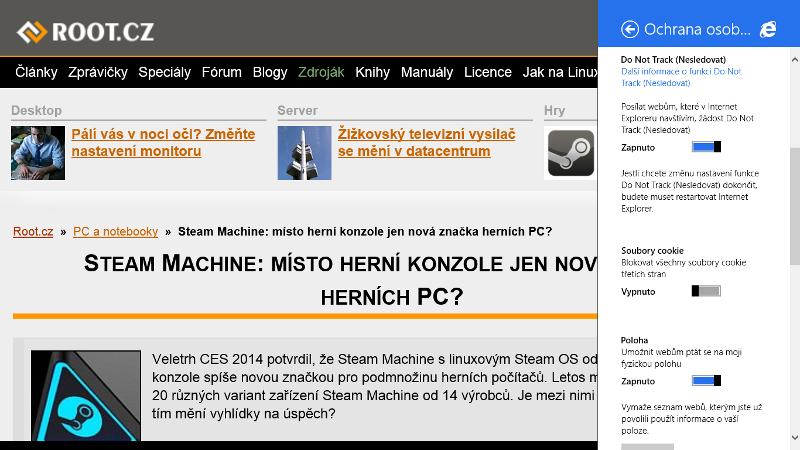The height and width of the screenshot is (450, 800).
Task: Click the Root.cz breadcrumb link
Action: pyautogui.click(x=33, y=231)
